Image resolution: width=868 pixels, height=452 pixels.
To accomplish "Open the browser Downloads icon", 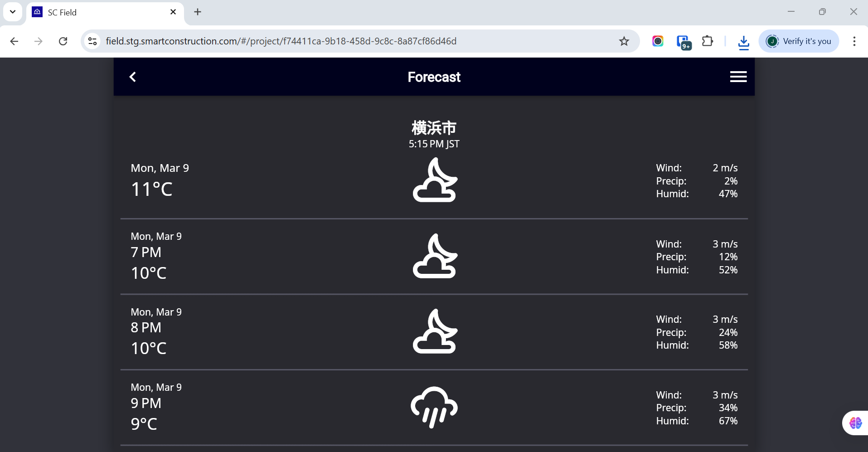I will [x=743, y=42].
